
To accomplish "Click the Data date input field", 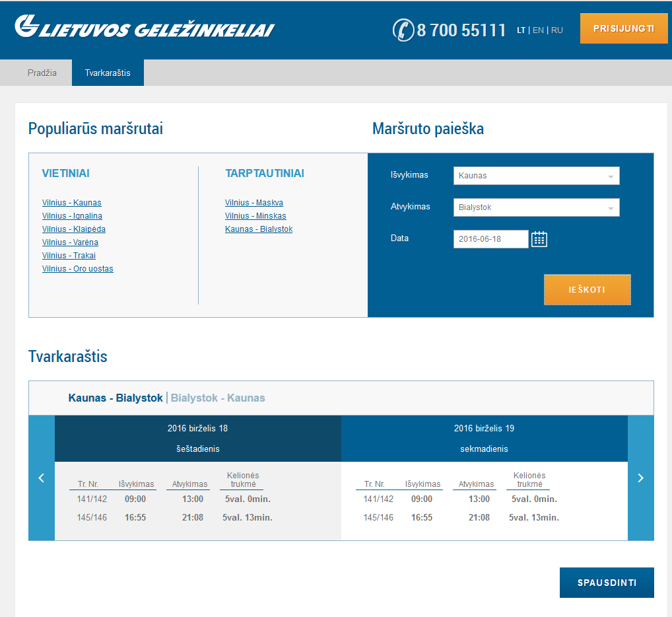I will pyautogui.click(x=490, y=239).
